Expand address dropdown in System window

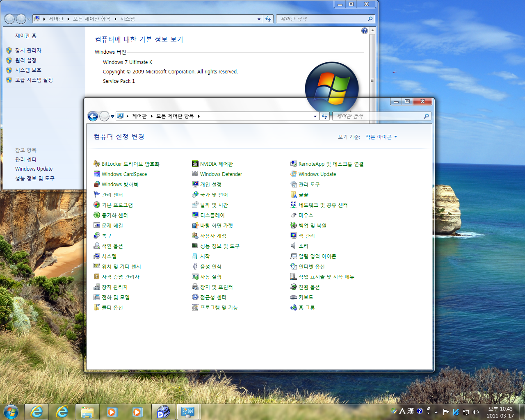(259, 19)
